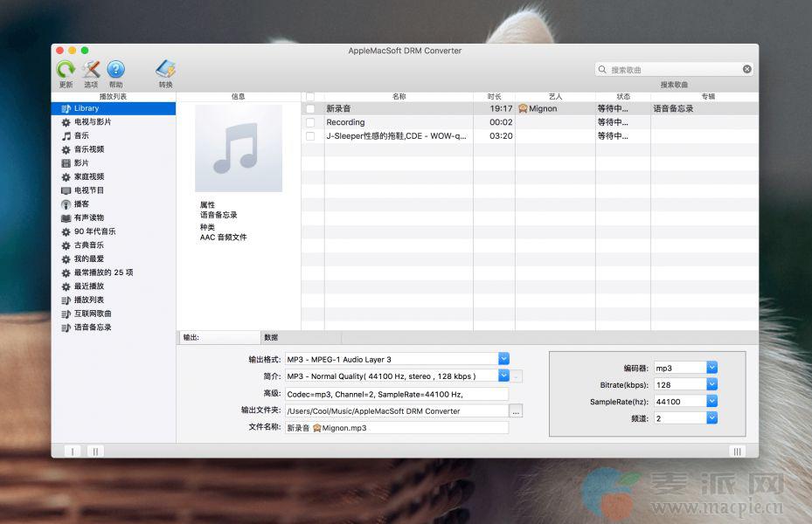This screenshot has height=524, width=812.
Task: Sort tracks by 时长 column header
Action: (494, 96)
